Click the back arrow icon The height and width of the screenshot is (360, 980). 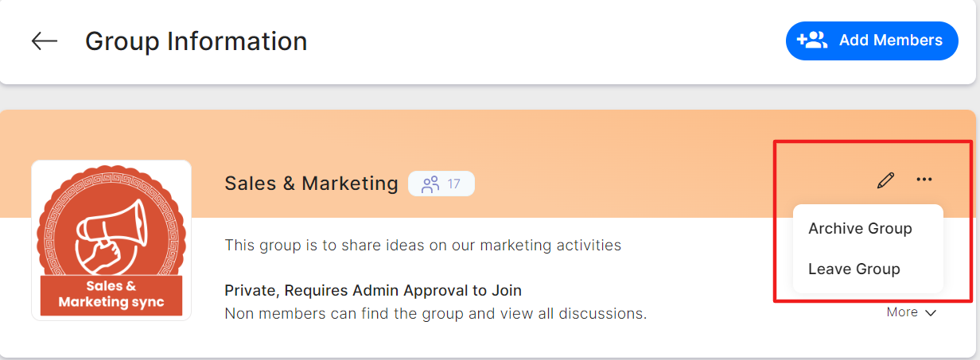click(45, 41)
